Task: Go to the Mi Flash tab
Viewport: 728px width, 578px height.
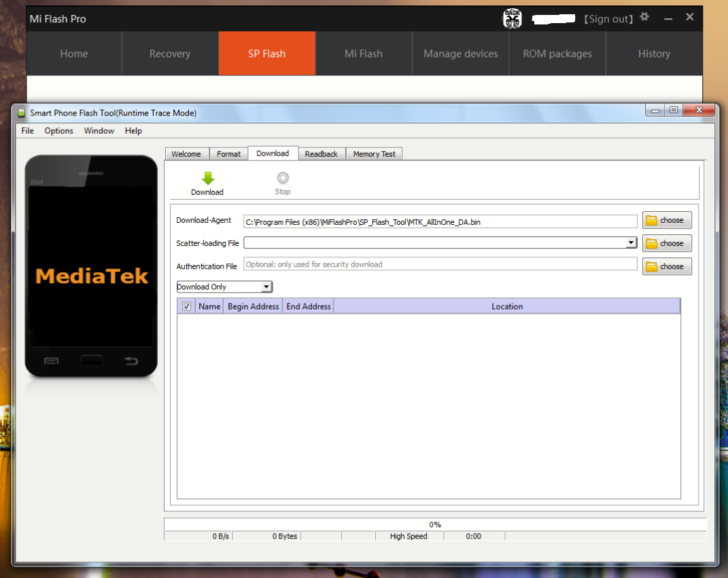Action: tap(363, 54)
